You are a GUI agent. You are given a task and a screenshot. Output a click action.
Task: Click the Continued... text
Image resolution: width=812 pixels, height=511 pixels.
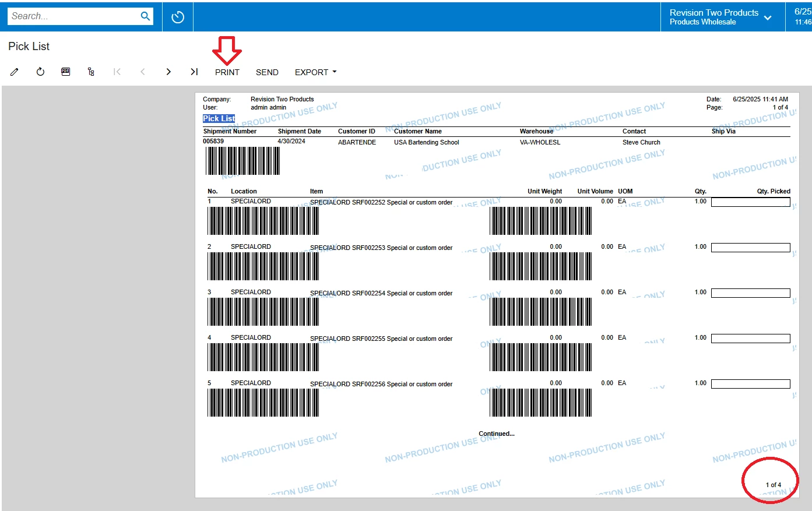click(x=497, y=434)
